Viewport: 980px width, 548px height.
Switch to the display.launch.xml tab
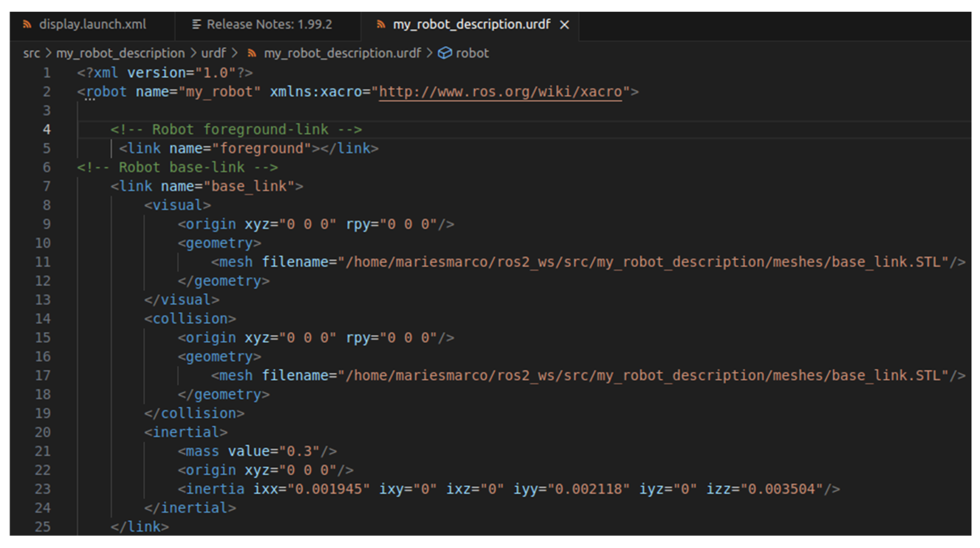tap(93, 25)
